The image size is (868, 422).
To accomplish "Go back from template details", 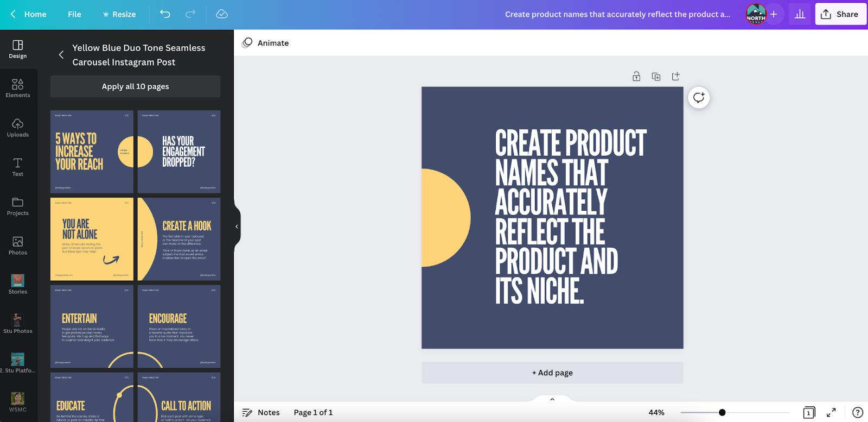I will 61,55.
